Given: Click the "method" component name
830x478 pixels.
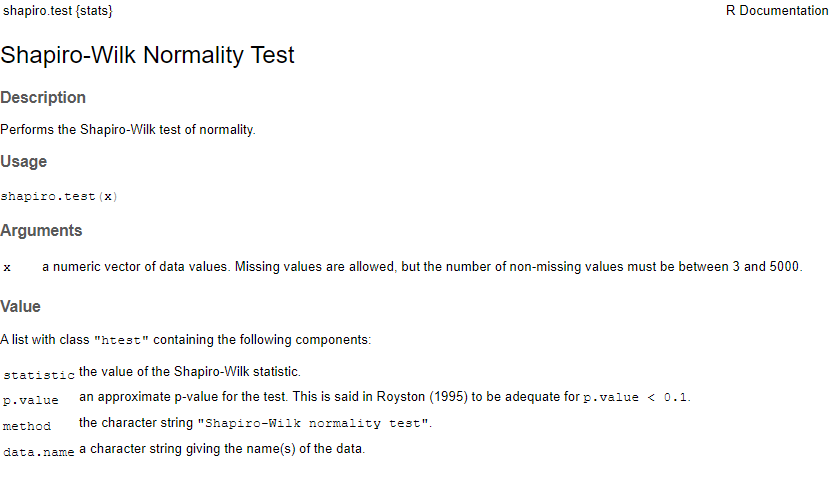Looking at the screenshot, I should tap(27, 425).
